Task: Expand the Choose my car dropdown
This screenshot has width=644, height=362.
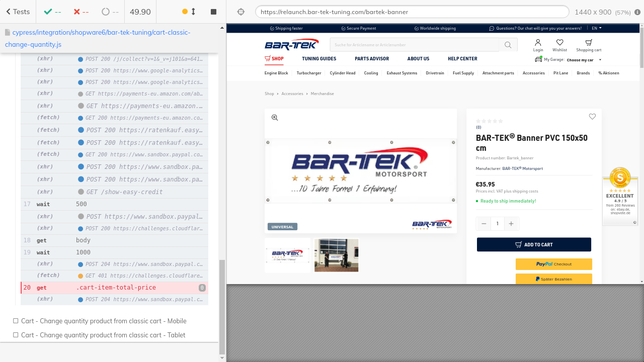Action: [583, 60]
